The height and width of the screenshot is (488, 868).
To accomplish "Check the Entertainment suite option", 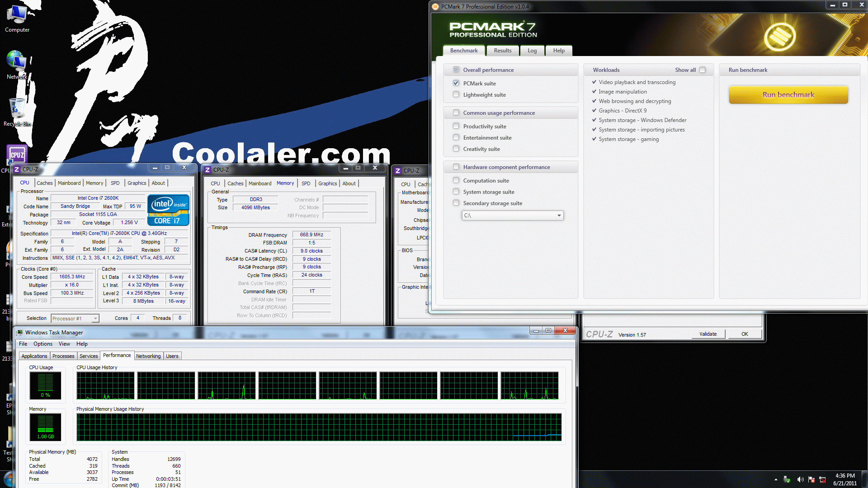I will coord(456,137).
